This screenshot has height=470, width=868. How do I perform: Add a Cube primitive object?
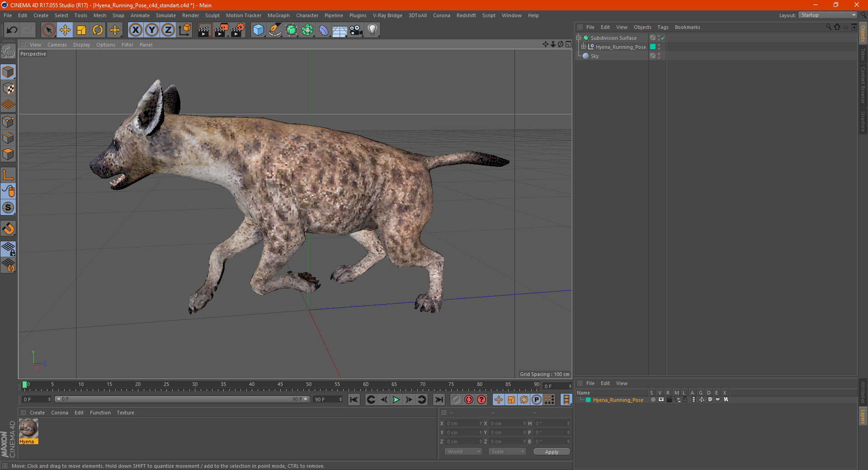click(x=258, y=30)
